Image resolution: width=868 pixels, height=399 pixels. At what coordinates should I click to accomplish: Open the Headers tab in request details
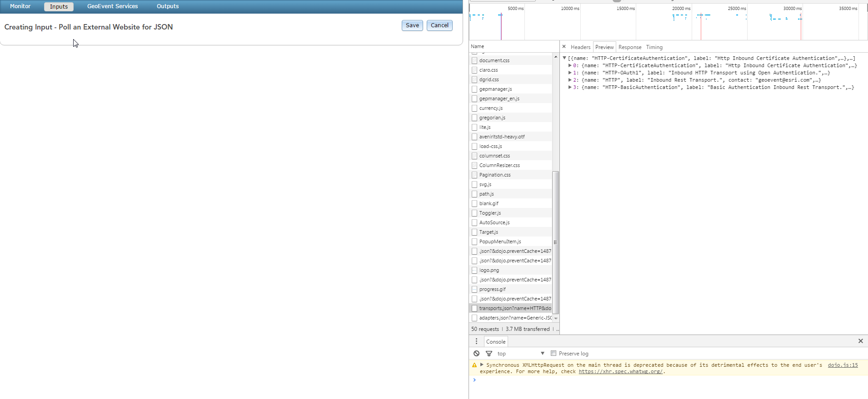point(580,47)
